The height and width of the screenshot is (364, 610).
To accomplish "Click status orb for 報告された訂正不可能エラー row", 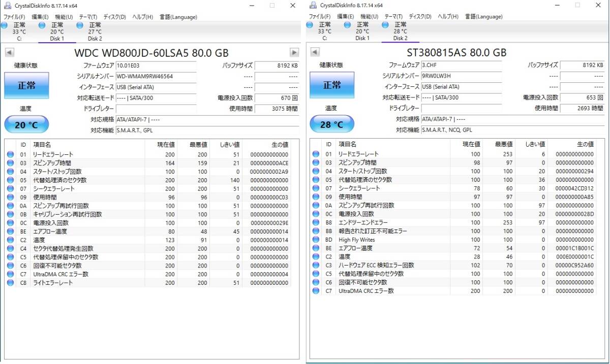I will (316, 231).
